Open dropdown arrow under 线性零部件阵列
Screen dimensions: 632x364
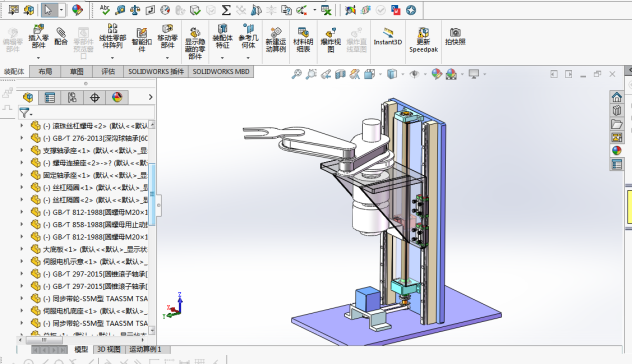click(x=112, y=58)
